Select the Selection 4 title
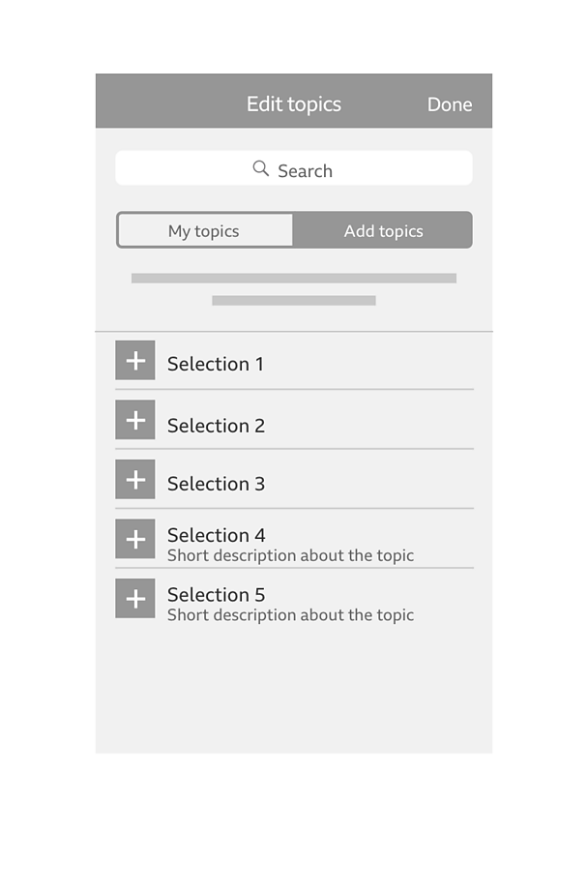Viewport: 588px width, 891px height. 216,535
